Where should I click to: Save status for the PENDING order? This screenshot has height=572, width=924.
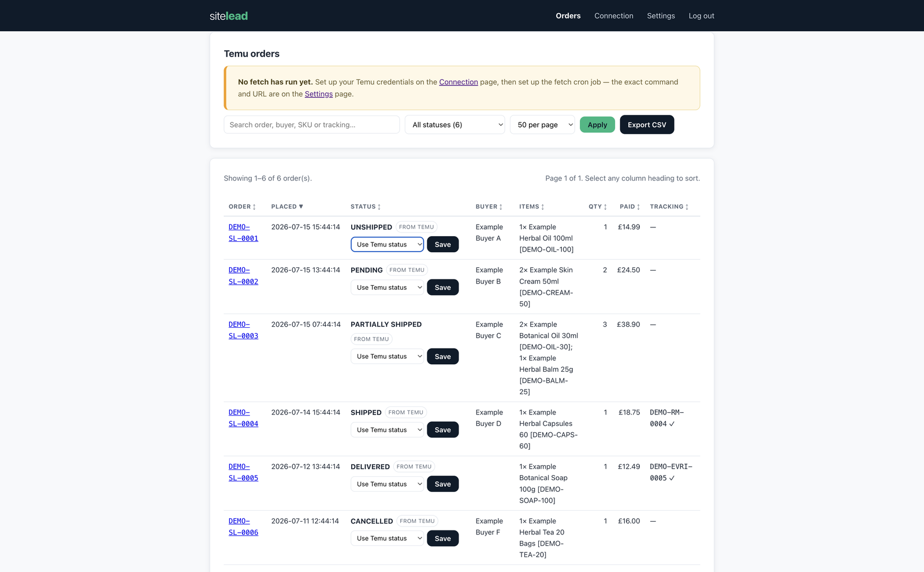tap(443, 287)
